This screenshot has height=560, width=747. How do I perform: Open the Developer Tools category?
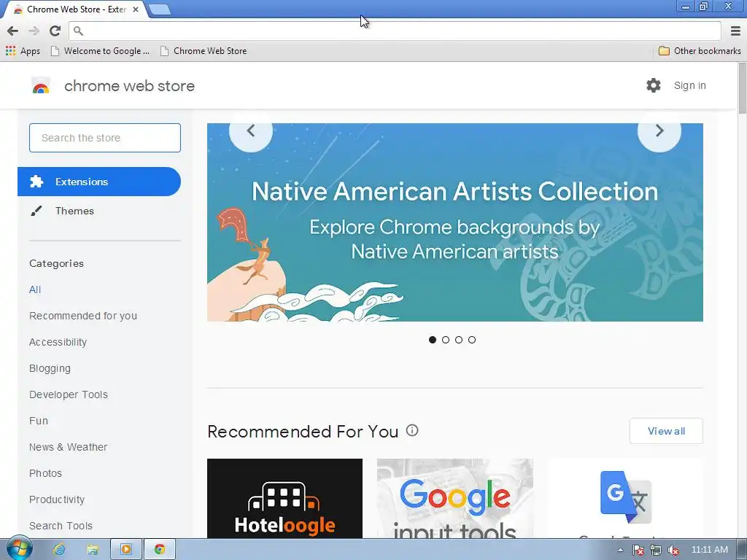click(x=68, y=394)
